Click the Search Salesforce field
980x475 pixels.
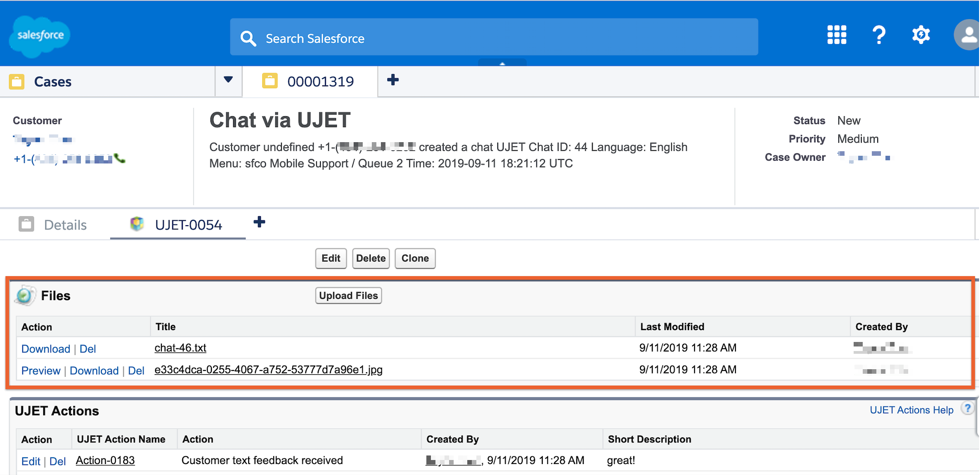tap(493, 38)
